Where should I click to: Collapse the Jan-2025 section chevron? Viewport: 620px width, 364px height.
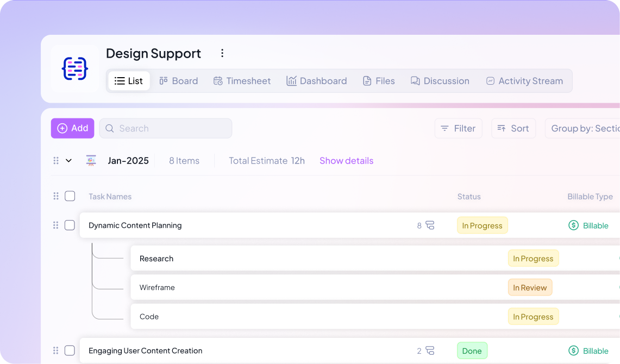tap(69, 160)
